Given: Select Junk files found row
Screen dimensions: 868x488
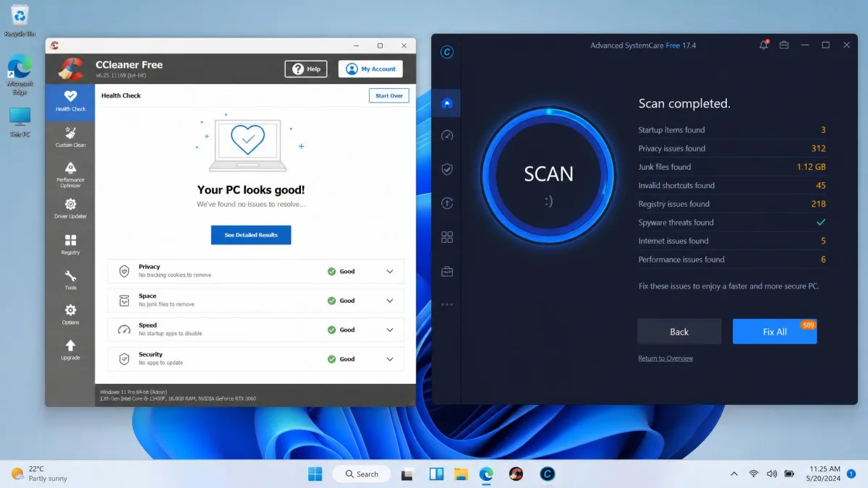Looking at the screenshot, I should pyautogui.click(x=732, y=167).
